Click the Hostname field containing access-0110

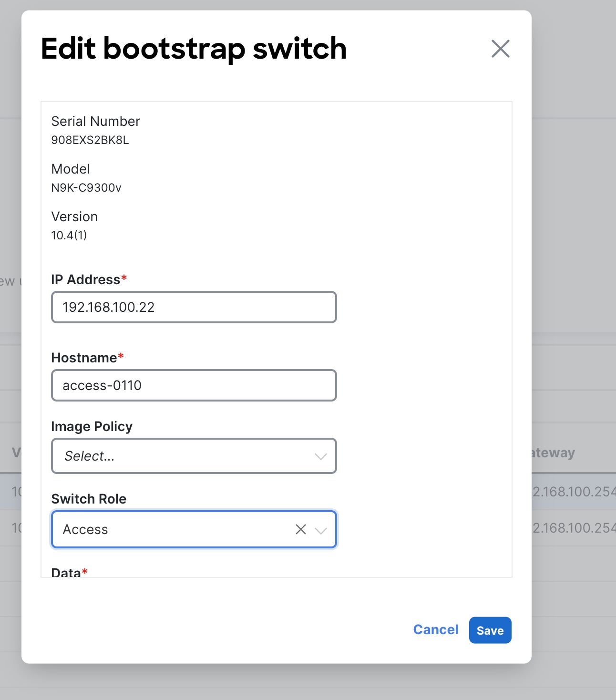(x=194, y=385)
